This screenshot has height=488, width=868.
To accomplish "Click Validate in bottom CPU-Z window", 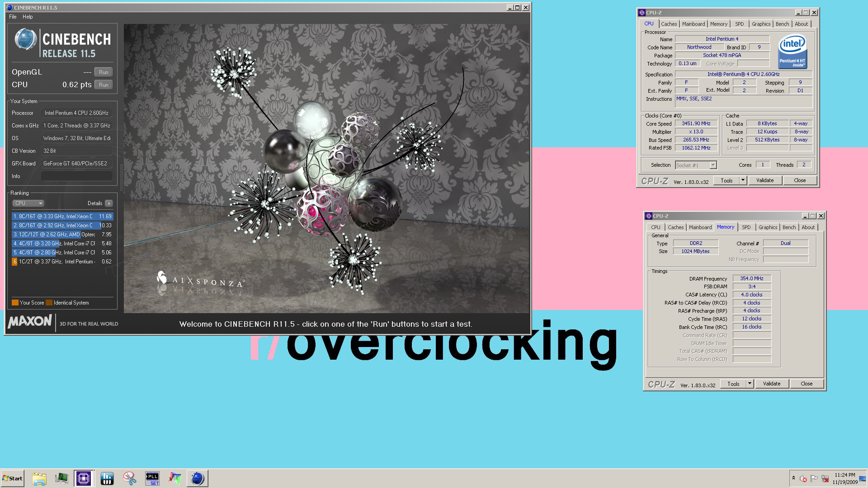I will point(772,384).
